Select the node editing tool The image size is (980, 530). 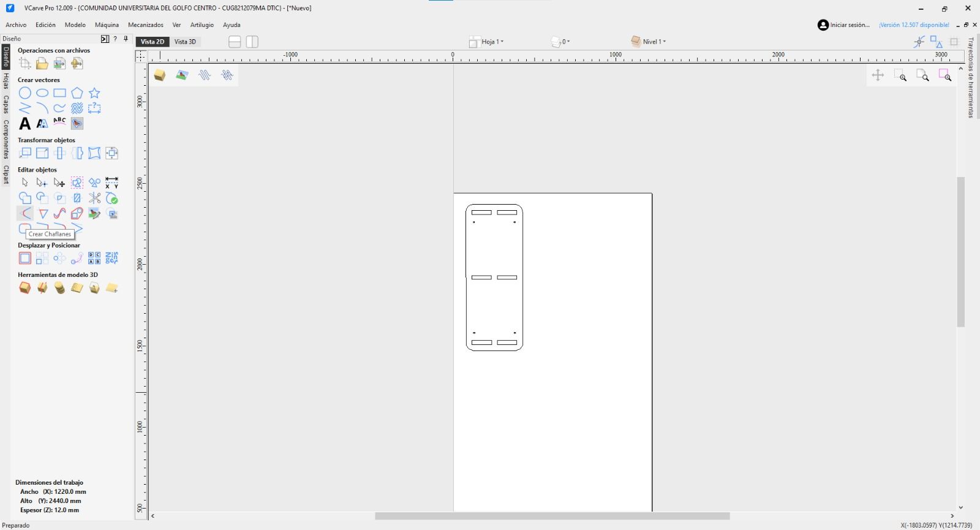42,183
